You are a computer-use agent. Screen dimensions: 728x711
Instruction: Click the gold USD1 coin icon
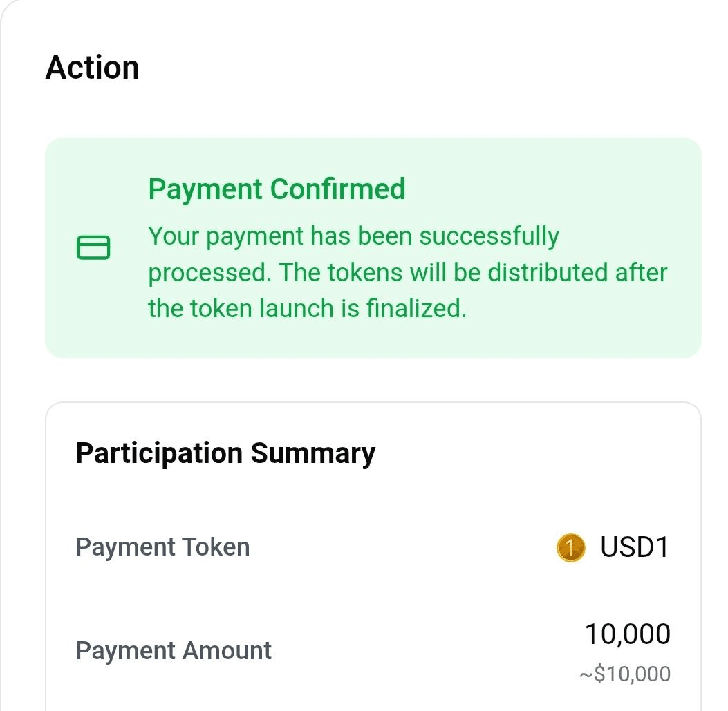coord(570,548)
